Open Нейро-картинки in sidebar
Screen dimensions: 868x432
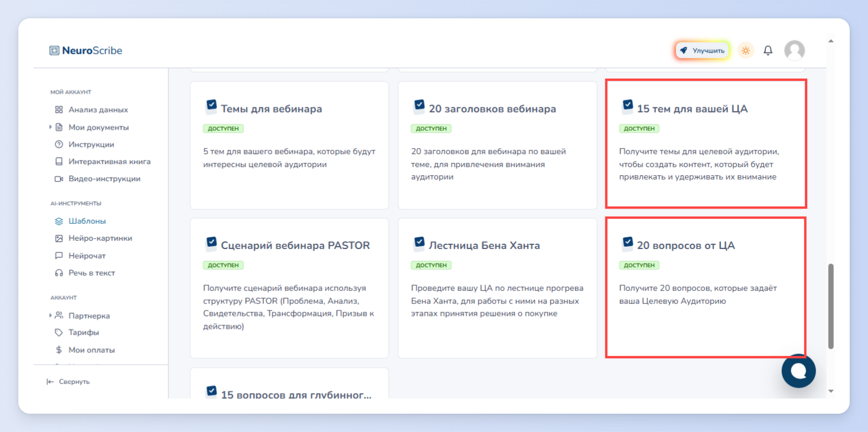click(x=100, y=238)
